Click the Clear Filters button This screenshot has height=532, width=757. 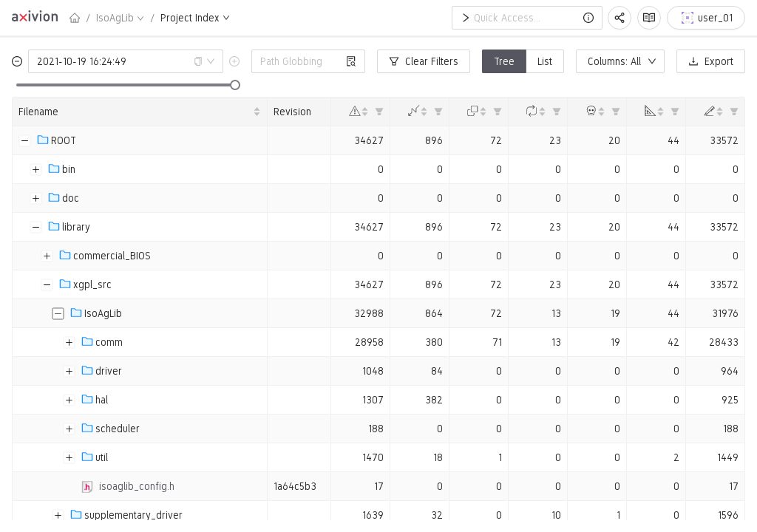(424, 61)
